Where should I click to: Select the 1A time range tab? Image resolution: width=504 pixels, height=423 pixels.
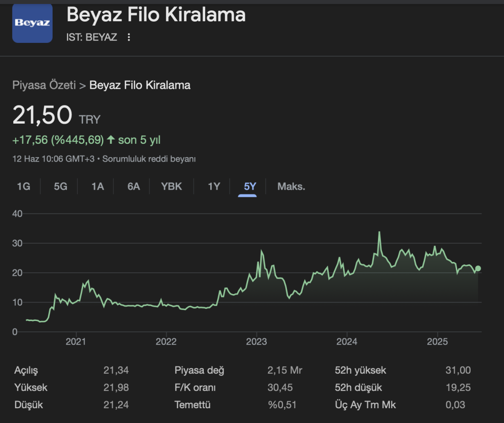97,187
